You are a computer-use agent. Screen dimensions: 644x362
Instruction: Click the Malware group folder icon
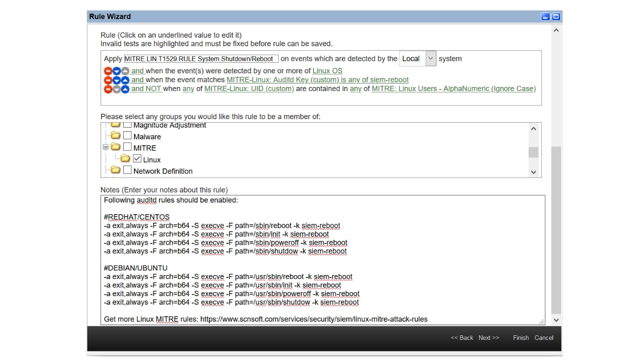pos(115,136)
